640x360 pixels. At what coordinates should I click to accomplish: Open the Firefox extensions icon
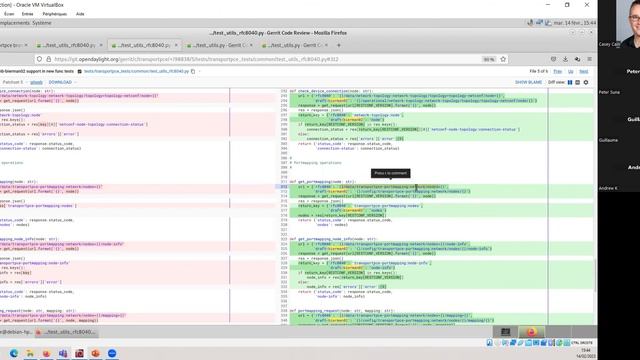point(577,59)
